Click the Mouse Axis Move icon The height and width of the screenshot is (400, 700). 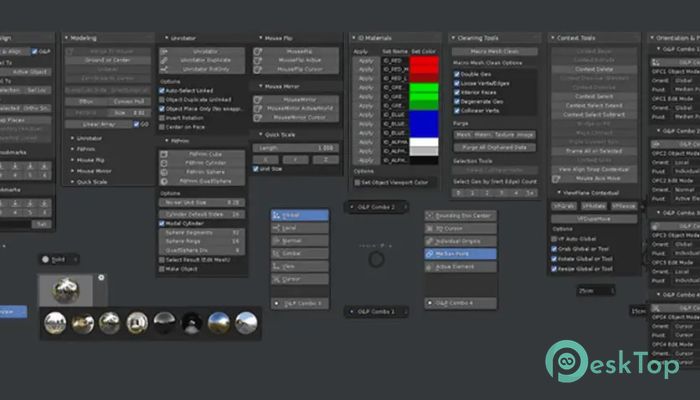tap(556, 179)
